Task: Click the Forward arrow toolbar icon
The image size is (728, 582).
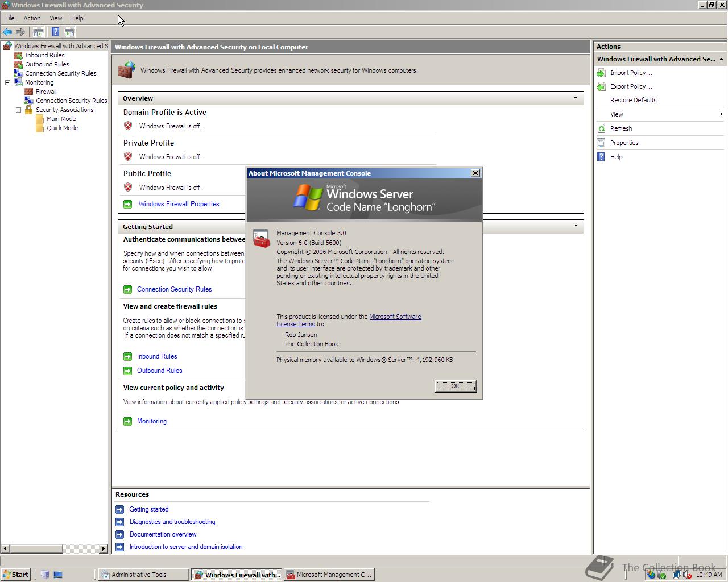Action: [x=20, y=32]
